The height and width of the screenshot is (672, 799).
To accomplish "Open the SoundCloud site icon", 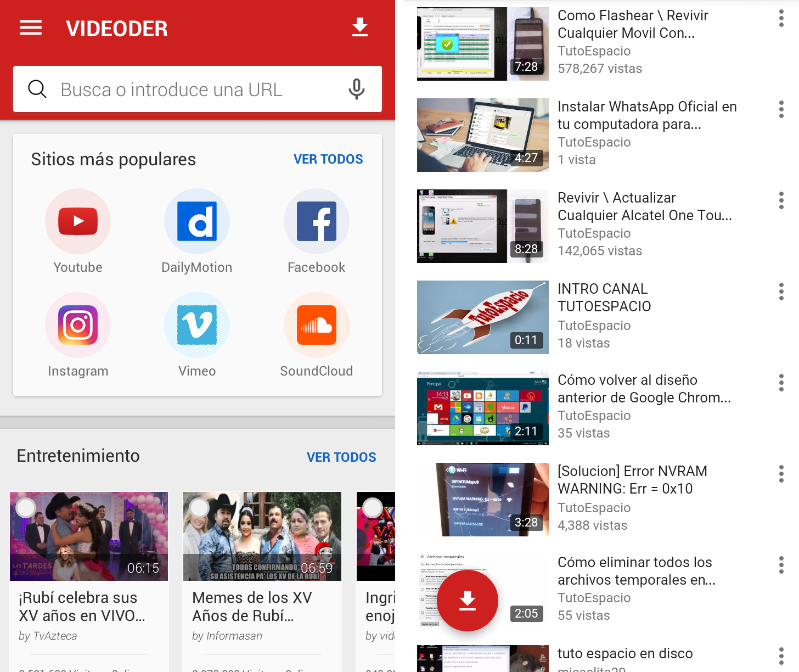I will coord(317,325).
